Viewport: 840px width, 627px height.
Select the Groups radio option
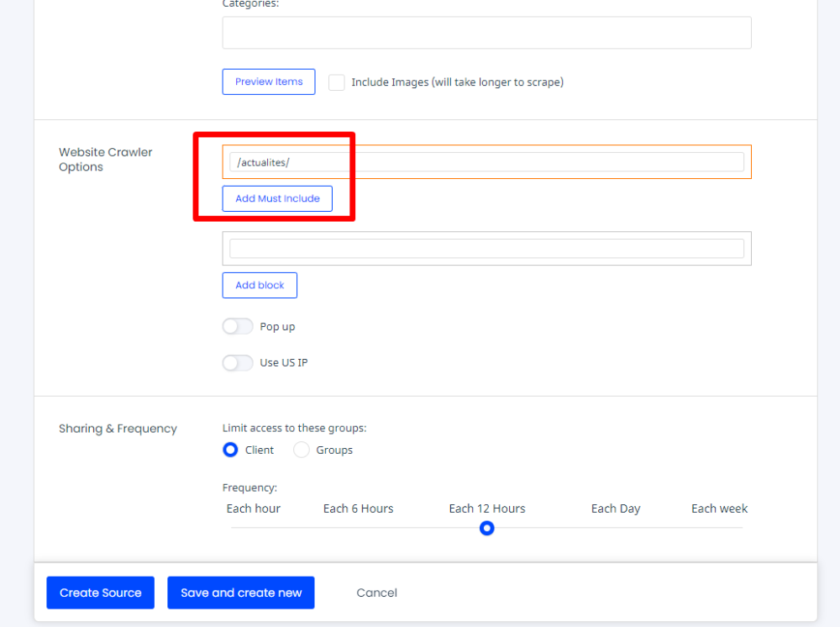click(301, 450)
